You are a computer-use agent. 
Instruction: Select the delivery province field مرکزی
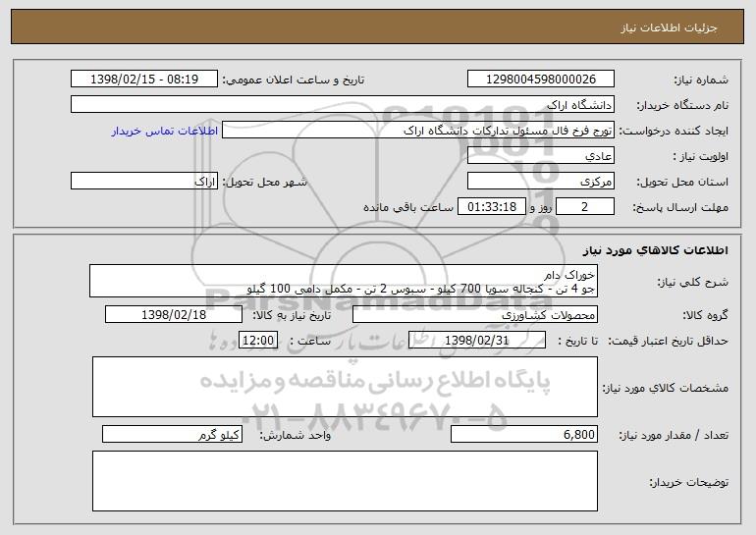coord(540,182)
